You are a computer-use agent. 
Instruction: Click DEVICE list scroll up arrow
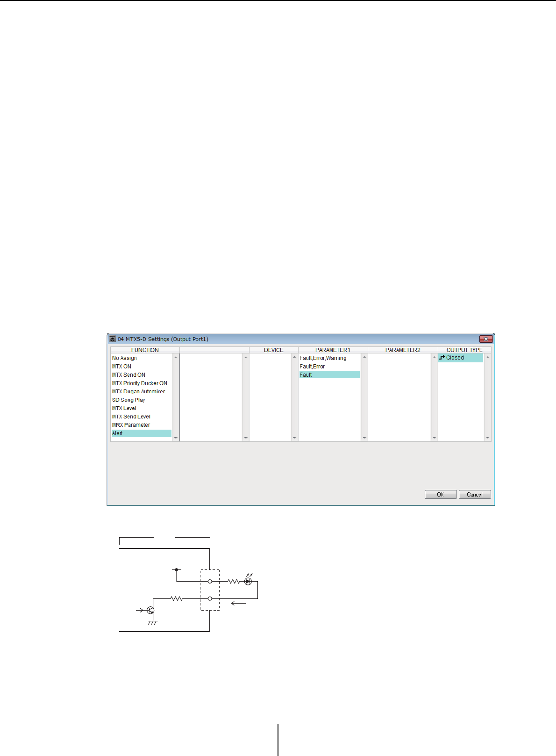[294, 358]
